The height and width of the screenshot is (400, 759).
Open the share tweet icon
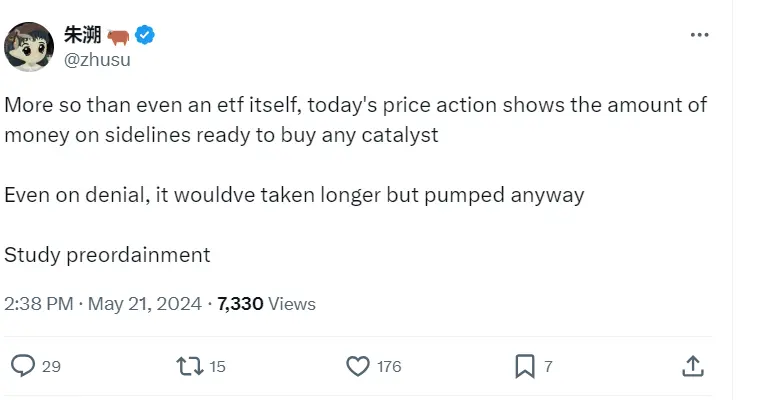coord(692,366)
